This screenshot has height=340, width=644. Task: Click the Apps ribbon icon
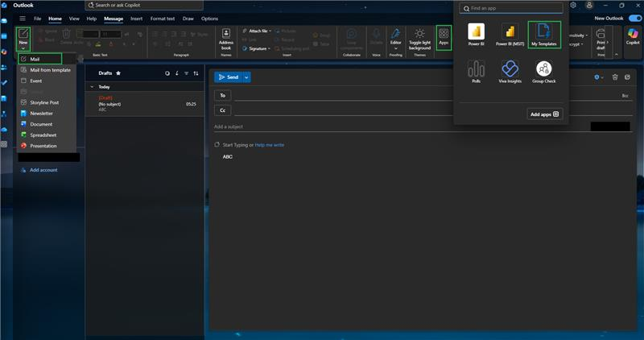pos(444,37)
